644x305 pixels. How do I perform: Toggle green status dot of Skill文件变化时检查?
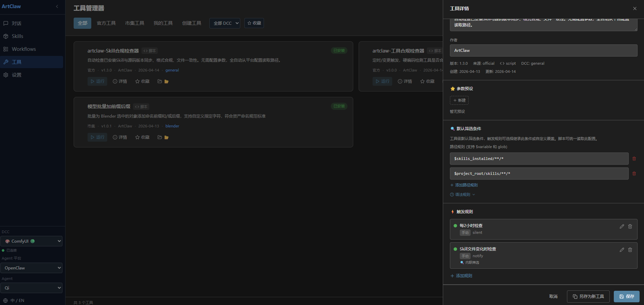455,249
